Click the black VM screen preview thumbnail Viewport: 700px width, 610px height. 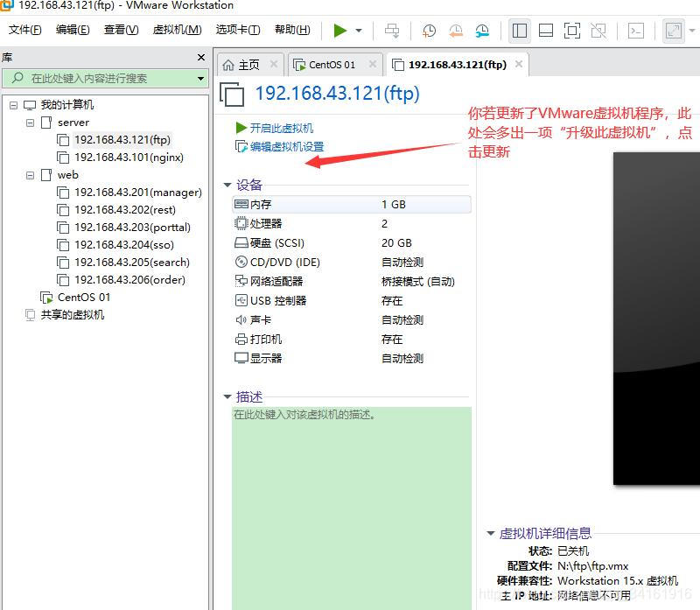pyautogui.click(x=656, y=319)
